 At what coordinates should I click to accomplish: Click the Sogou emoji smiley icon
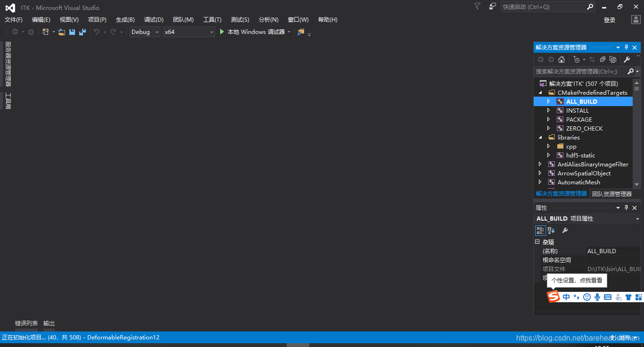coord(587,297)
